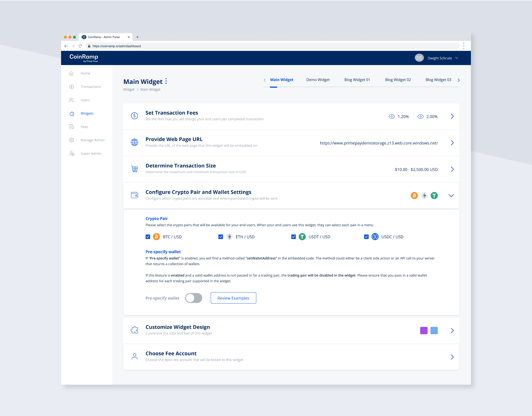
Task: Open the browser three-dot menu
Action: pyautogui.click(x=464, y=46)
